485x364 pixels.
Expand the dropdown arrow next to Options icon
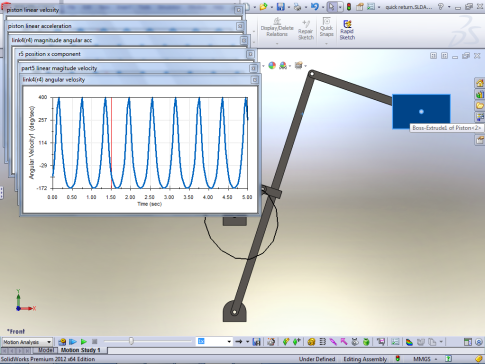click(379, 7)
